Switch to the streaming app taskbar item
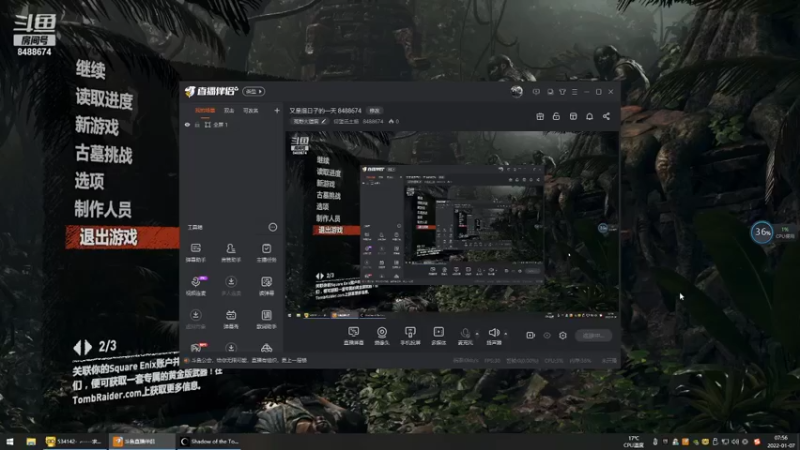 coord(142,441)
